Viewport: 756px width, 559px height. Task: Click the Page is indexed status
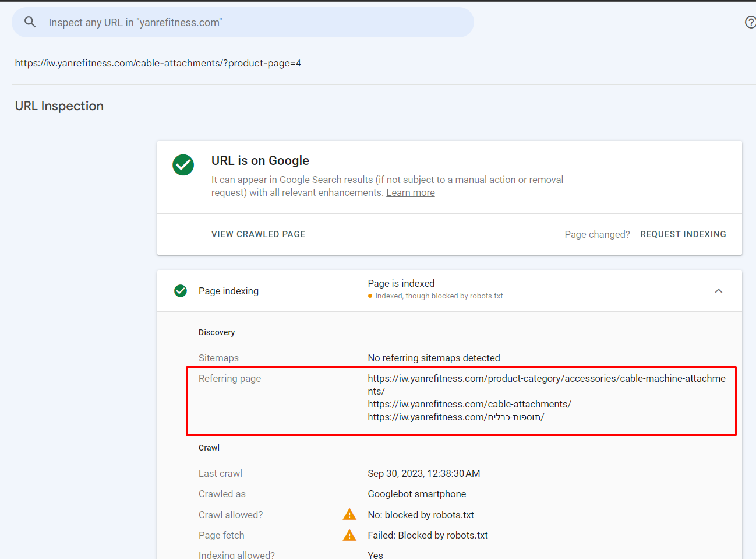click(x=401, y=283)
